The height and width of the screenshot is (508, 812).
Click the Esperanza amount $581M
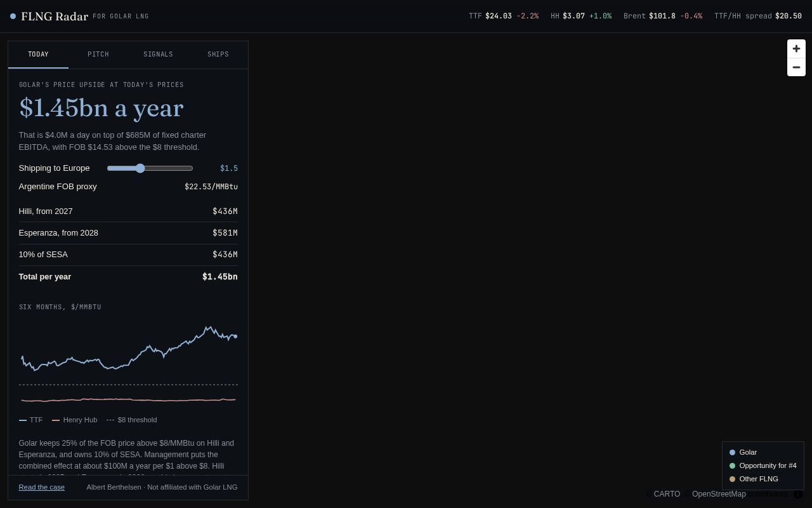pos(225,233)
